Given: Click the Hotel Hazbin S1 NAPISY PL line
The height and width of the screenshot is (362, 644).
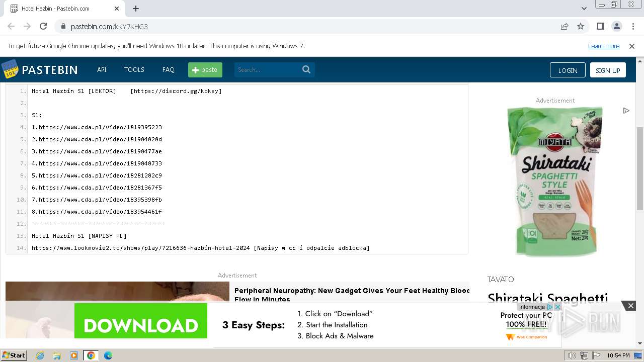Looking at the screenshot, I should click(x=79, y=236).
